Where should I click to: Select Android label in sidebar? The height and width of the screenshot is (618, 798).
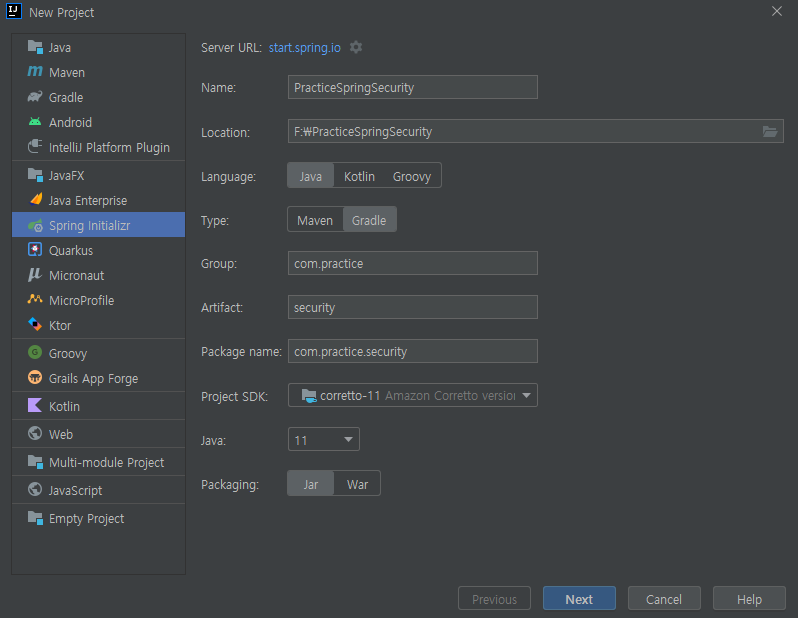70,122
